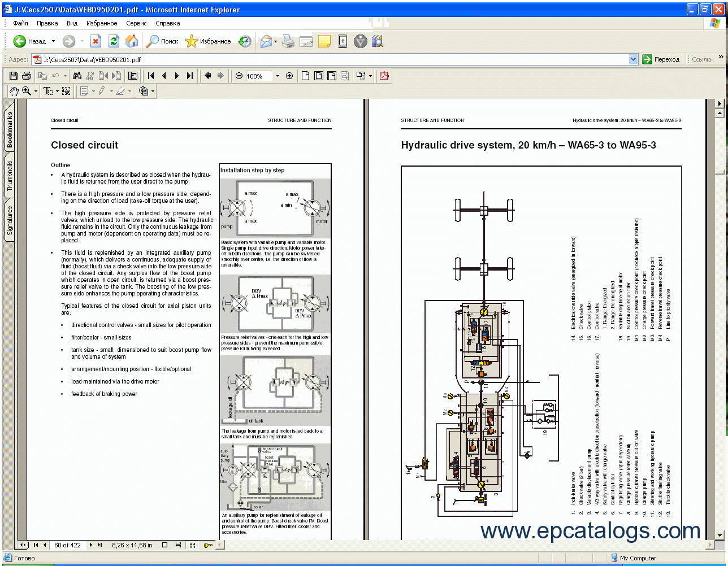
Task: Expand the Text Select tool options arrow
Action: click(57, 91)
